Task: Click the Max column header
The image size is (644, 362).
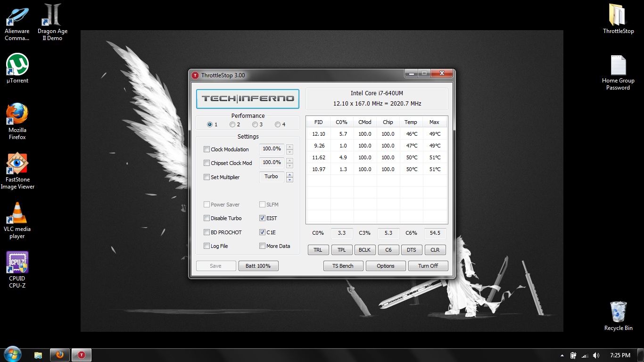Action: 434,122
